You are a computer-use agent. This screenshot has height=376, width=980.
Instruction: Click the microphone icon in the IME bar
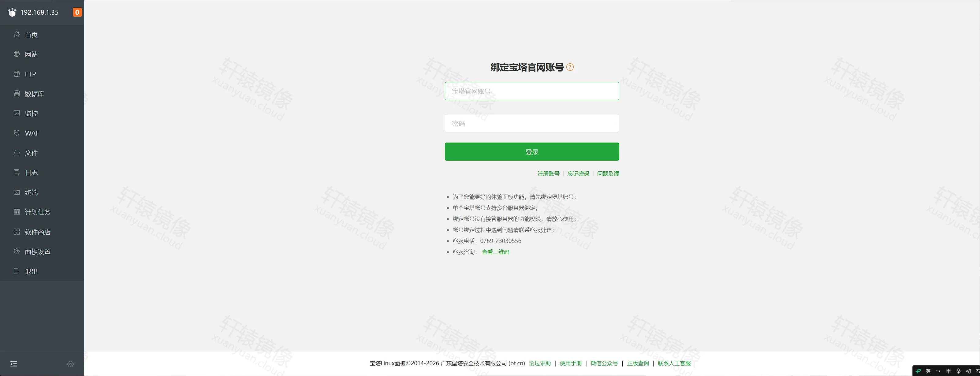pyautogui.click(x=958, y=371)
